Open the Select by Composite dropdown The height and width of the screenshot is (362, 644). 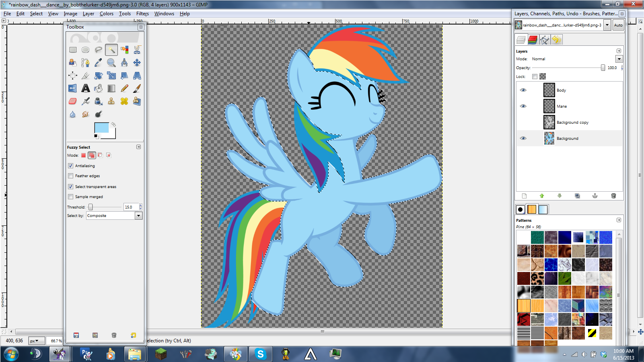(138, 216)
